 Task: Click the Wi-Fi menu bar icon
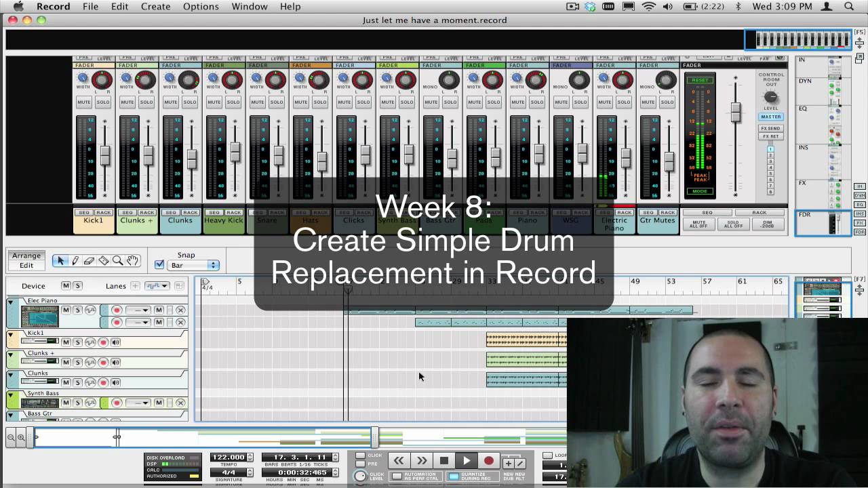click(x=649, y=6)
